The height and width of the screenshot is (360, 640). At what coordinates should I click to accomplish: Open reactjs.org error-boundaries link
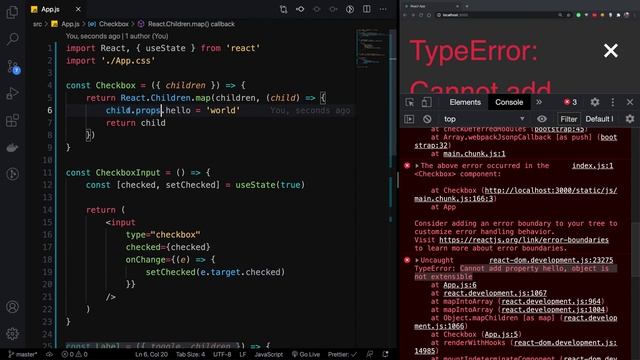pyautogui.click(x=524, y=240)
